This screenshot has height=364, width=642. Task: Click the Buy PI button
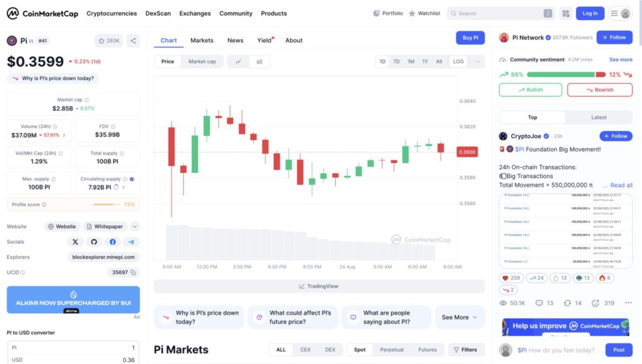click(470, 38)
